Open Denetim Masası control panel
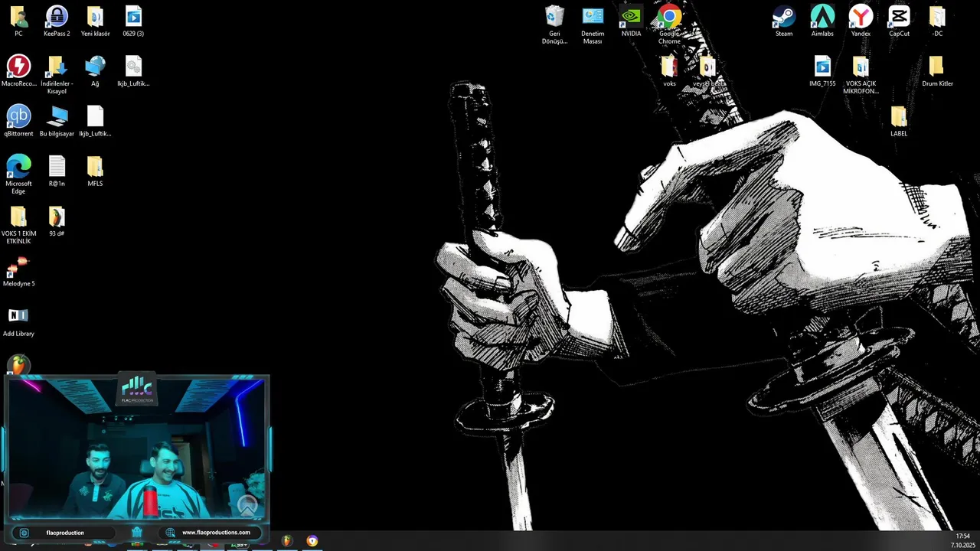 593,24
